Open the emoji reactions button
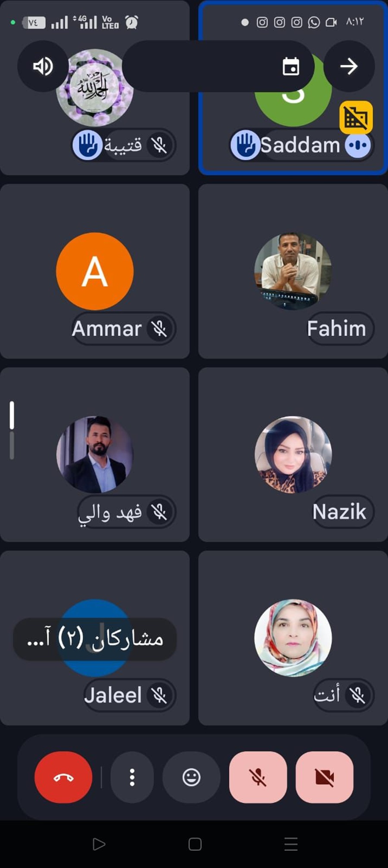The height and width of the screenshot is (868, 388). tap(191, 777)
